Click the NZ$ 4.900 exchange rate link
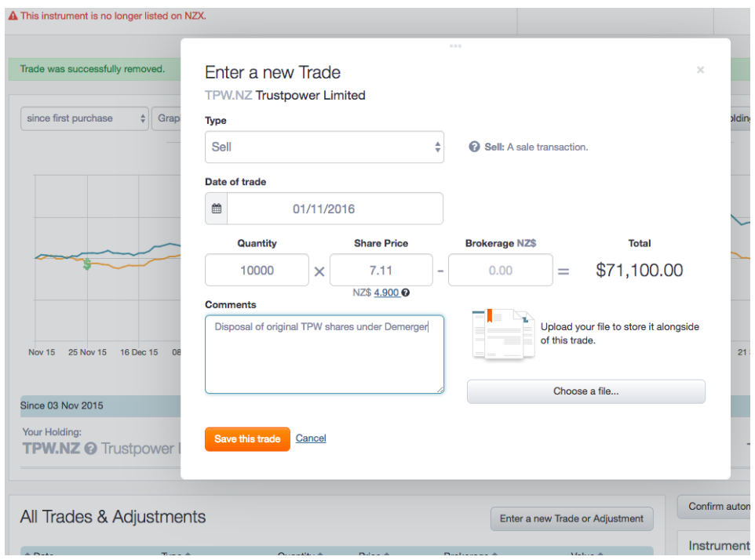Image resolution: width=755 pixels, height=560 pixels. 385,293
